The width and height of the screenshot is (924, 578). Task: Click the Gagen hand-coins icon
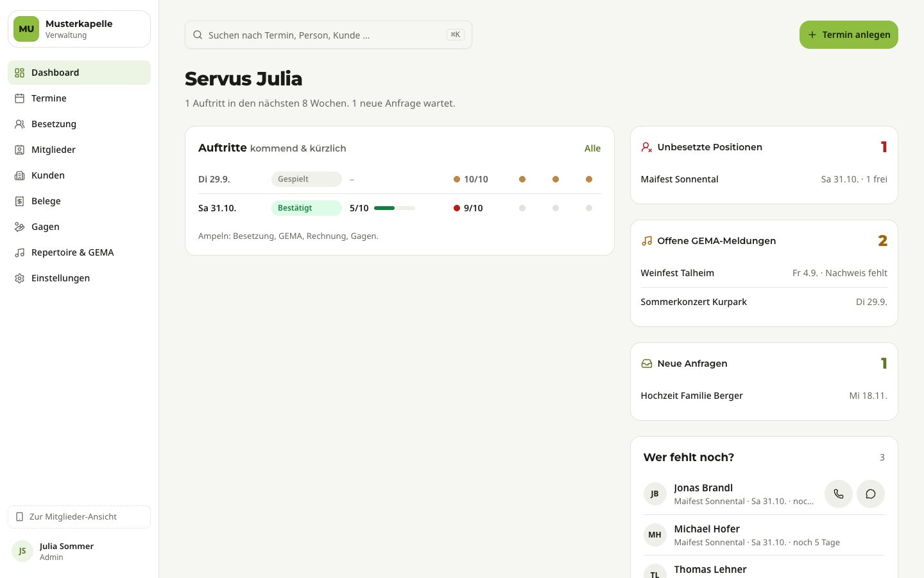19,227
